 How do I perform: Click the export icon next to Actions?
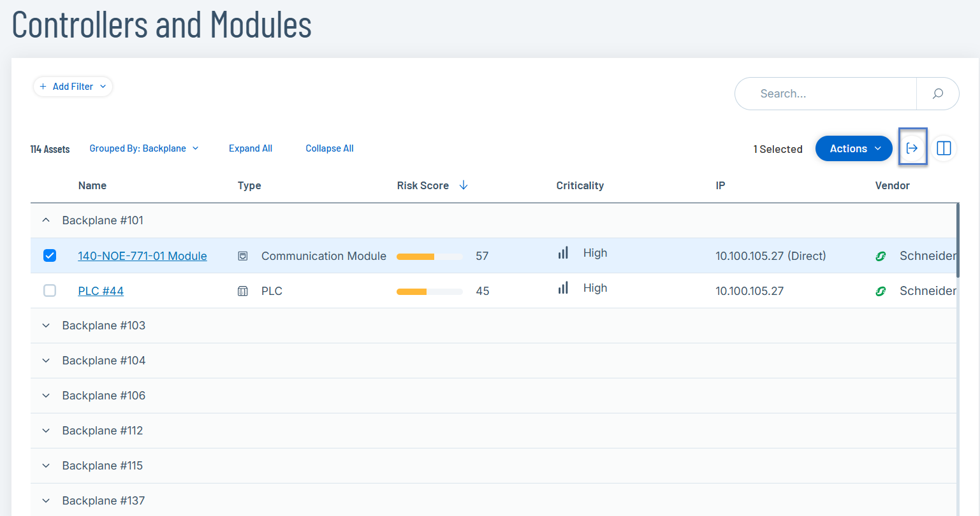point(912,148)
